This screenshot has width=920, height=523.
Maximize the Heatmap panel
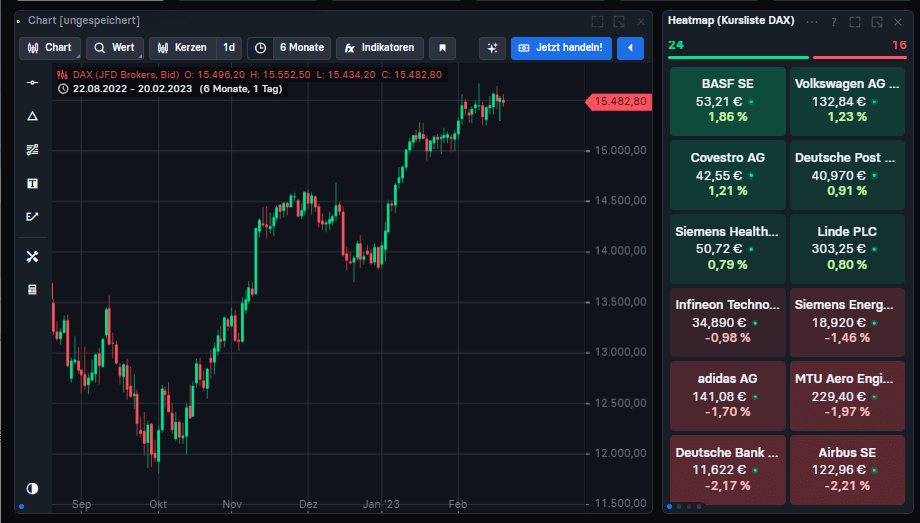tap(855, 22)
